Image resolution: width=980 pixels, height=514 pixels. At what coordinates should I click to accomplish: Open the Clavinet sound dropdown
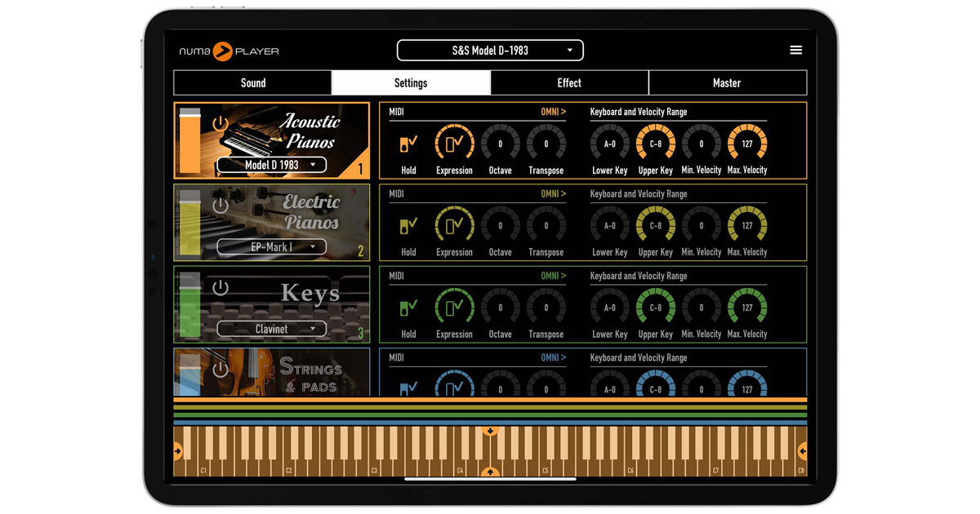click(272, 329)
